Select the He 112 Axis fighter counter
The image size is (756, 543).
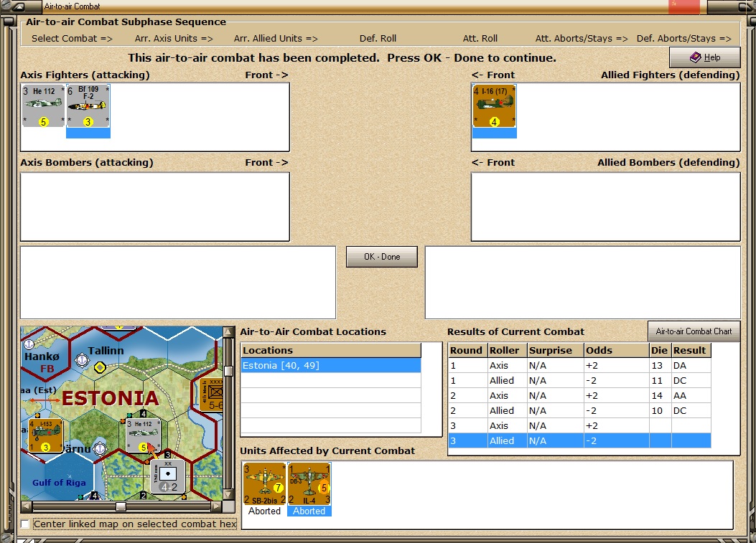click(x=43, y=105)
